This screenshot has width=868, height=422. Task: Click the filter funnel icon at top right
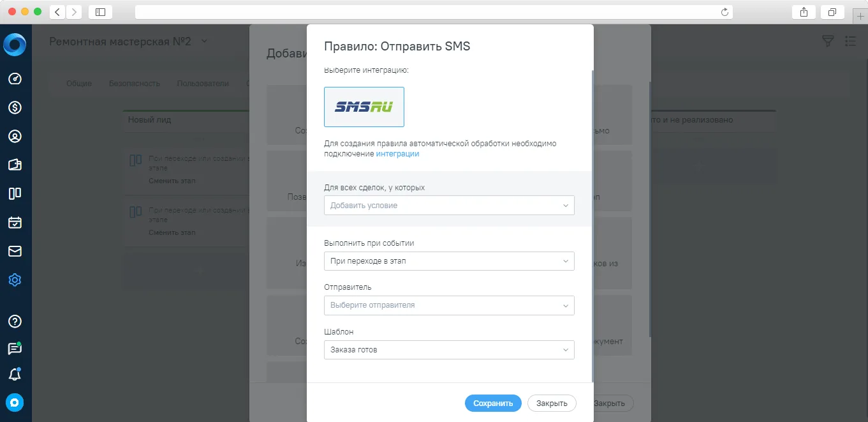[x=828, y=41]
